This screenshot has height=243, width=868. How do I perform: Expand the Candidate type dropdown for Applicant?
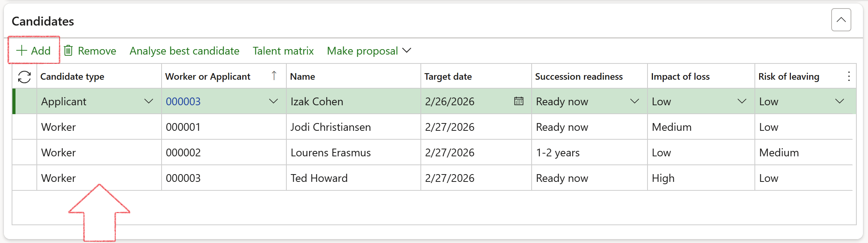click(x=148, y=101)
